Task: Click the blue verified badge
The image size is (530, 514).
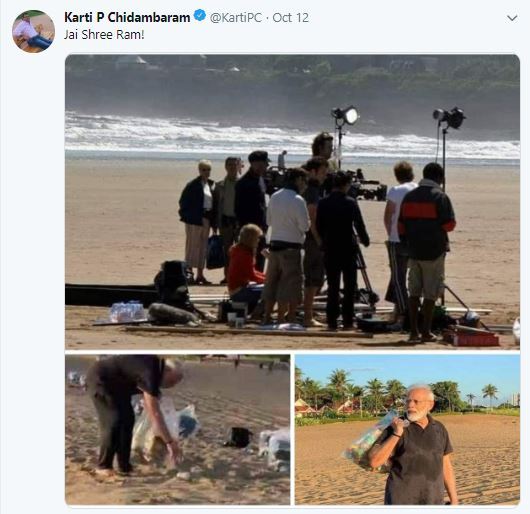Action: click(x=200, y=16)
